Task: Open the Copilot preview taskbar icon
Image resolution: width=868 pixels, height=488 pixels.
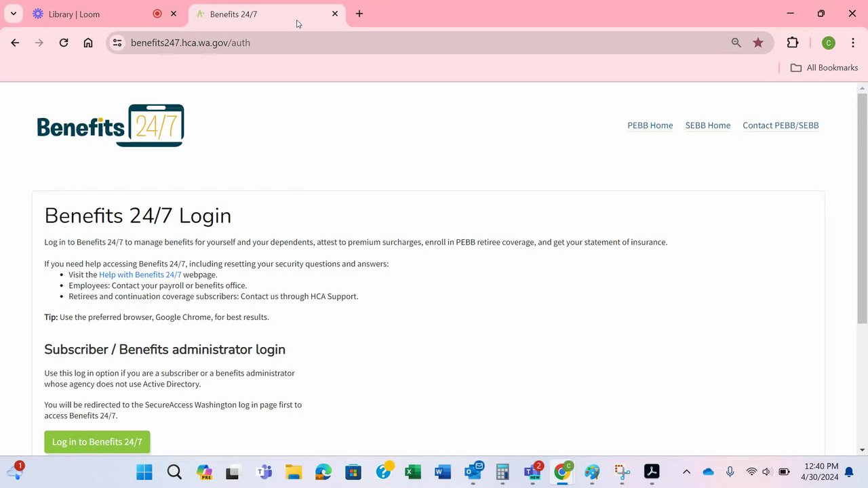Action: pos(204,472)
